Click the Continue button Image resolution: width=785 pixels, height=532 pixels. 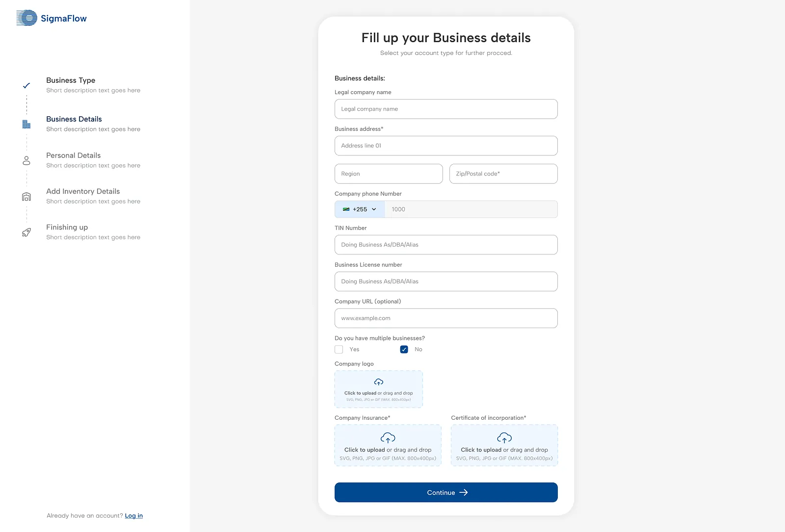446,492
